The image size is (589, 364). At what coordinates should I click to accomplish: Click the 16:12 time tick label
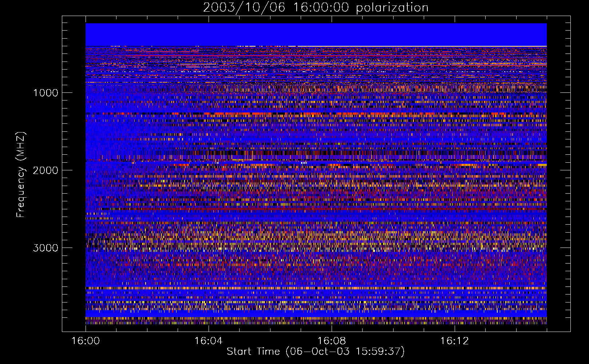tap(454, 341)
